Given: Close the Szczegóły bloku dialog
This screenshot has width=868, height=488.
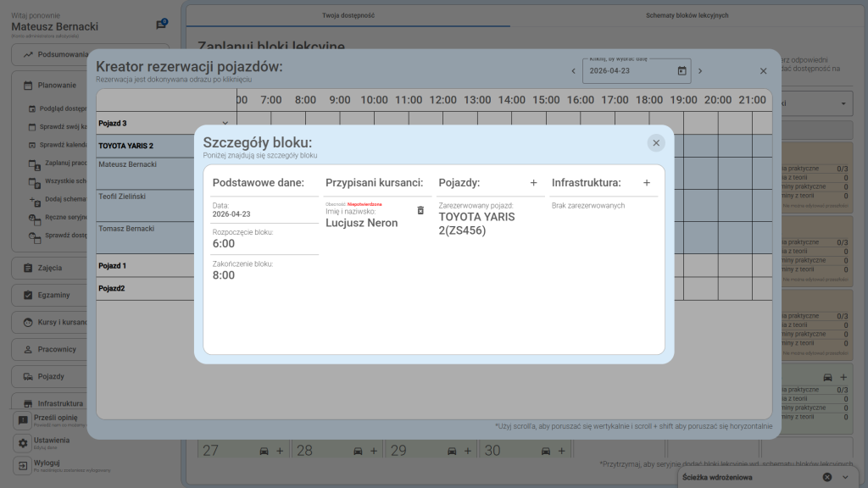Looking at the screenshot, I should 656,143.
